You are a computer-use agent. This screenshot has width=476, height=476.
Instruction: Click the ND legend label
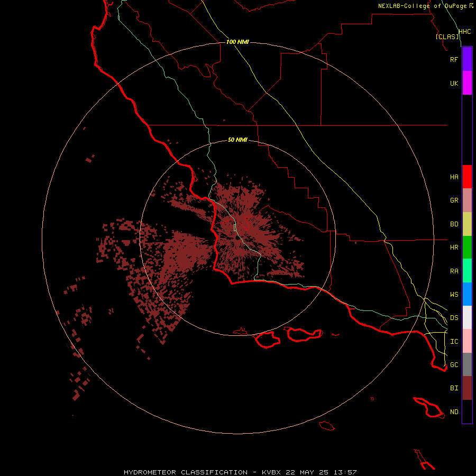pyautogui.click(x=454, y=412)
